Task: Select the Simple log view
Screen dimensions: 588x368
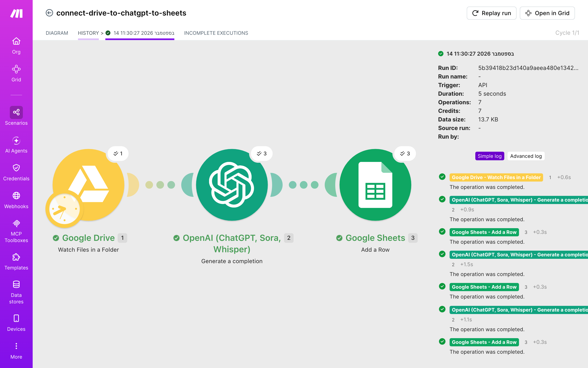Action: [490, 156]
